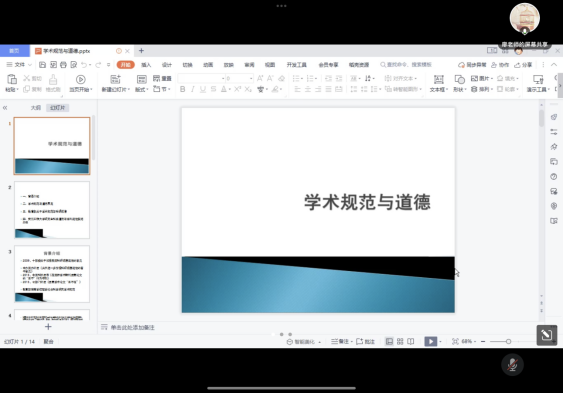Image resolution: width=564 pixels, height=394 pixels.
Task: Click the save icon in quick toolbar
Action: coord(42,65)
